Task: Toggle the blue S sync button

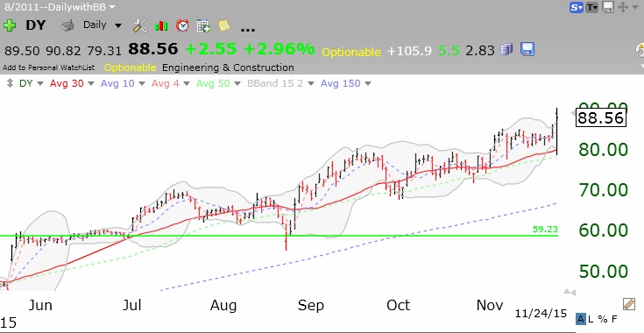Action: [x=577, y=7]
